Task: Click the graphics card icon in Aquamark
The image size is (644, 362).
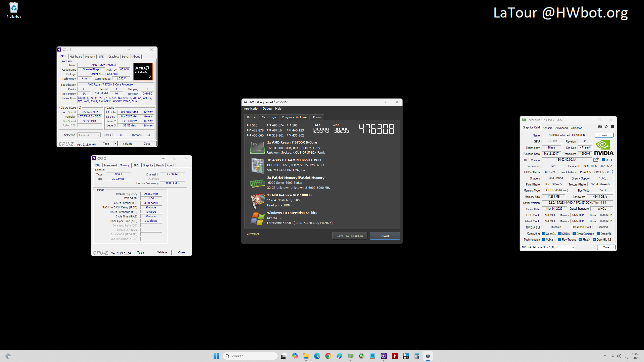Action: (x=257, y=201)
